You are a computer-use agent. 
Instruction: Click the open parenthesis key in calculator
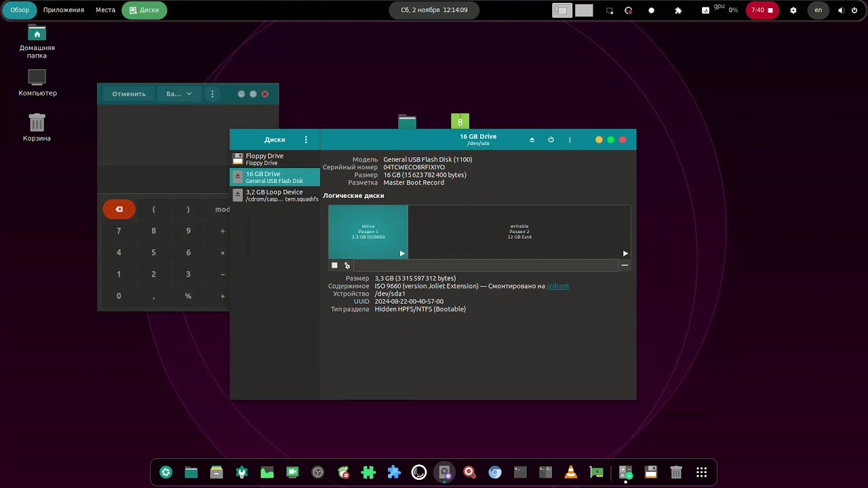coord(153,209)
